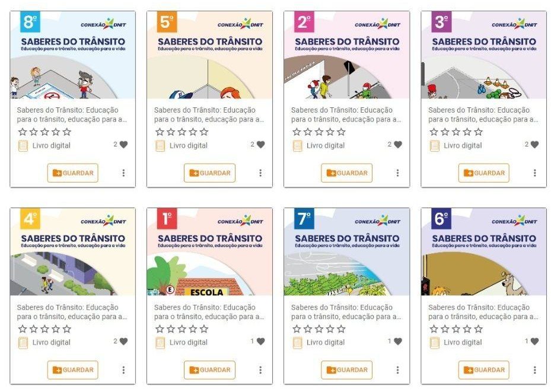Image resolution: width=551 pixels, height=392 pixels.
Task: Favorite the 2nd grade book via heart
Action: (398, 144)
